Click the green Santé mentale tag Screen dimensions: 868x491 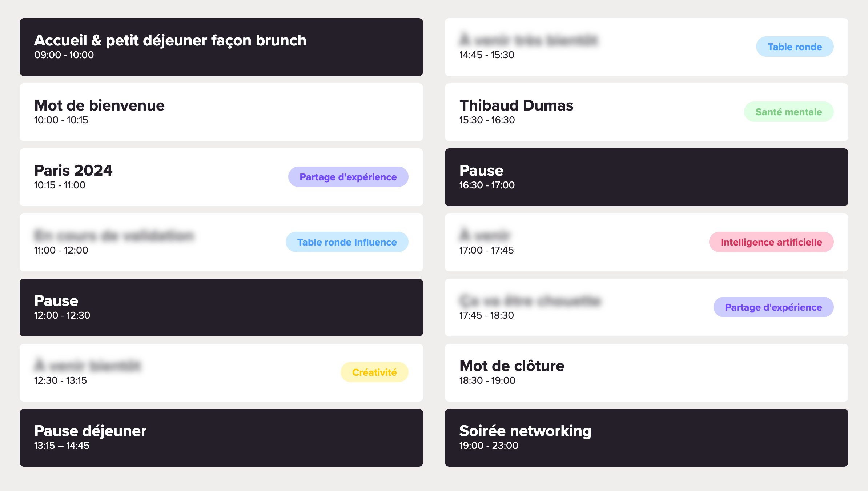click(788, 112)
